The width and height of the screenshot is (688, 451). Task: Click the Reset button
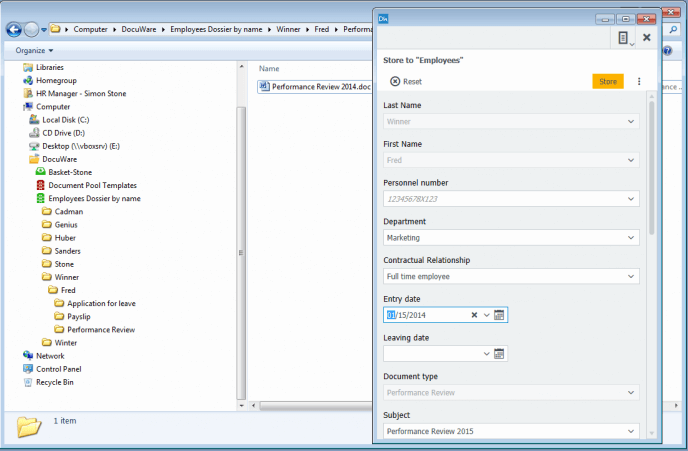406,81
